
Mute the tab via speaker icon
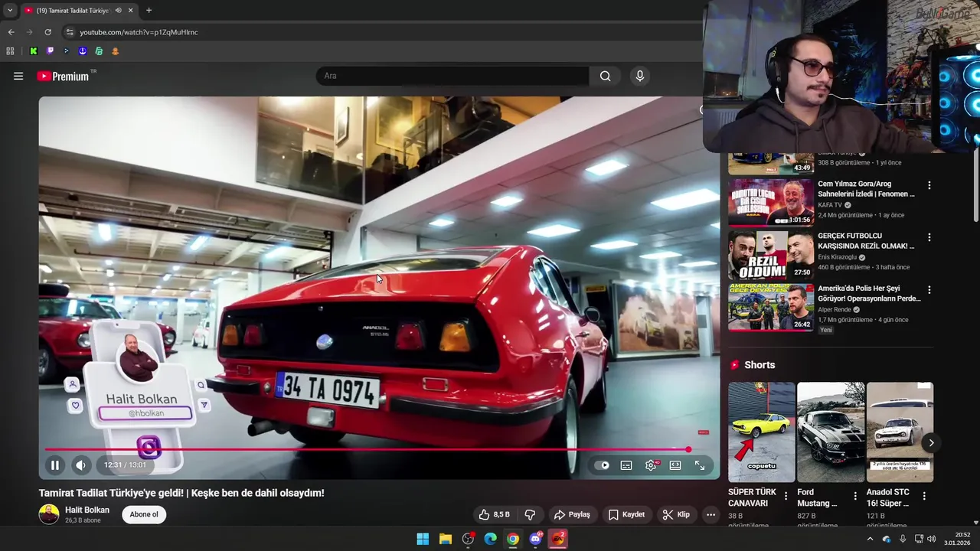(x=118, y=11)
